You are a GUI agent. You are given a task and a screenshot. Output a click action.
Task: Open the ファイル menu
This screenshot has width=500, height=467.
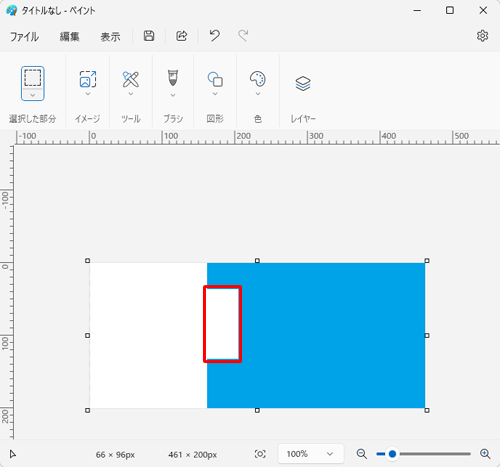(x=24, y=36)
